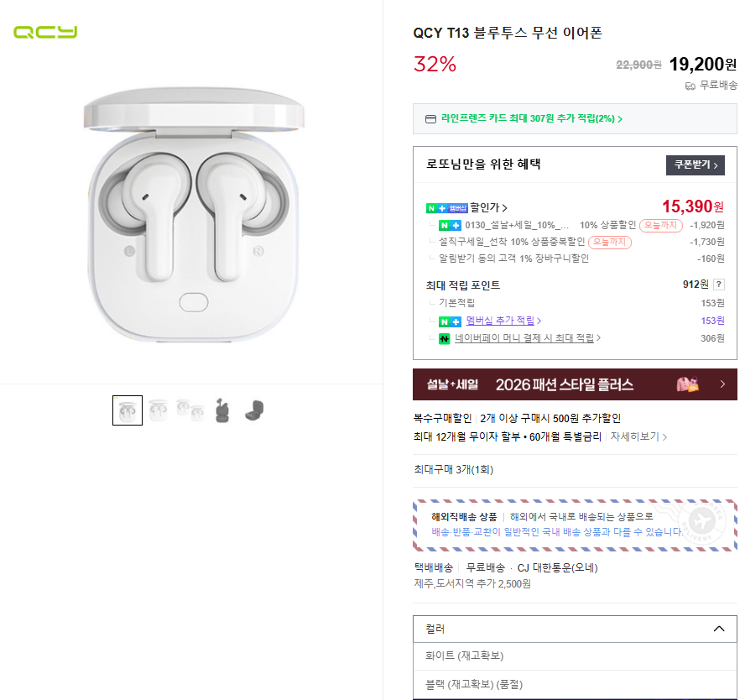Click the question mark icon next to 912원
The height and width of the screenshot is (700, 745).
pos(719,284)
